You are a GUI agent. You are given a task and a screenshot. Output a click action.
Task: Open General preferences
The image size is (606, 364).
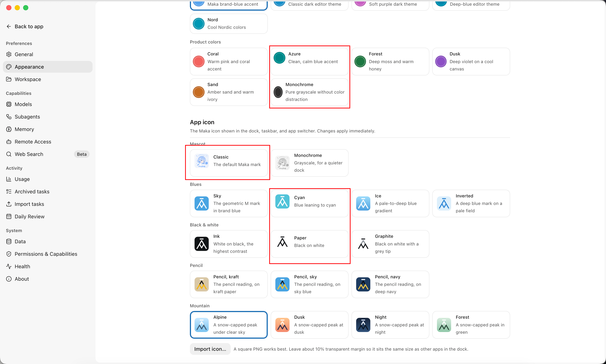point(48,54)
